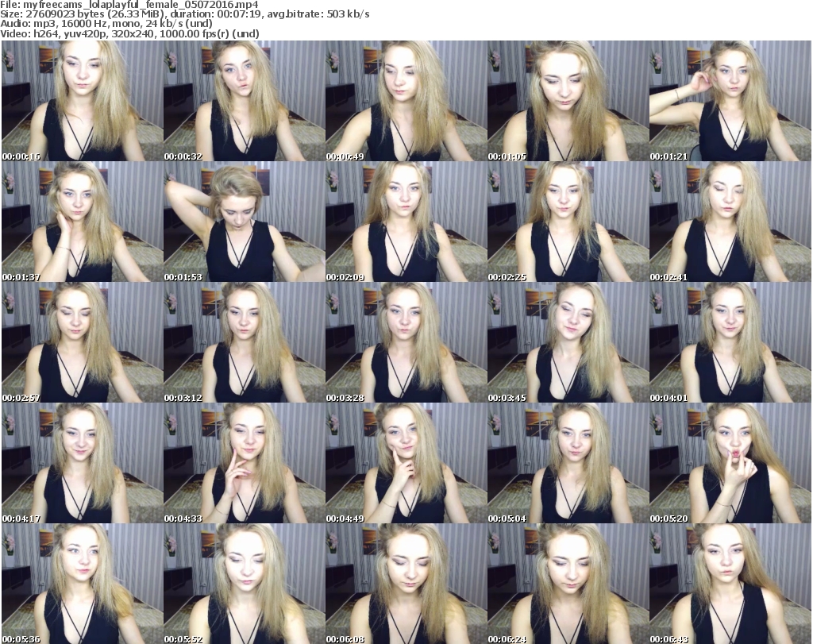Viewport: 813px width, 644px height.
Task: Select the thumbnail stamped 00:04:49
Action: click(x=406, y=463)
